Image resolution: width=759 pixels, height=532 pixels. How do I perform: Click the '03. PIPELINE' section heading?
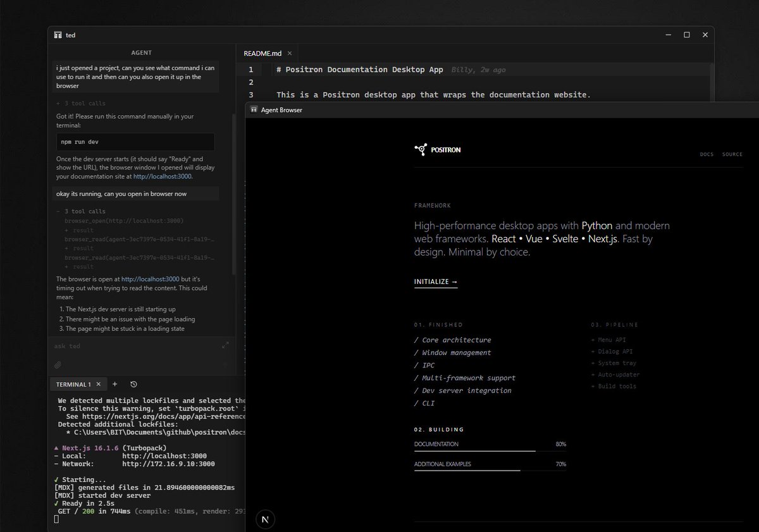coord(615,325)
